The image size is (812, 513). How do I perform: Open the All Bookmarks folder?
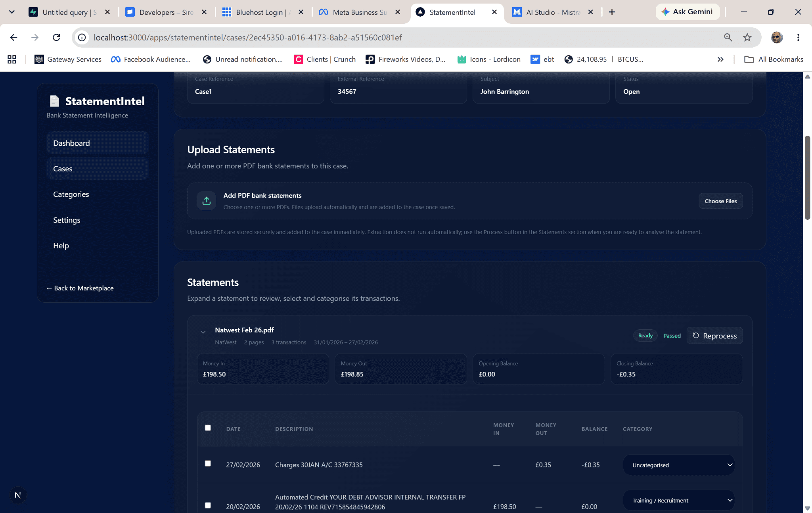point(774,59)
